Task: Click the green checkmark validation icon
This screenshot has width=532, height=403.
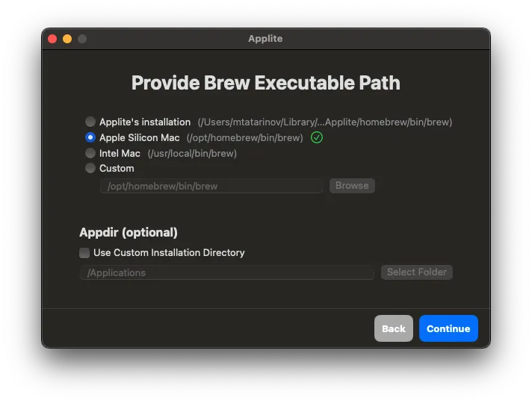Action: [x=316, y=137]
